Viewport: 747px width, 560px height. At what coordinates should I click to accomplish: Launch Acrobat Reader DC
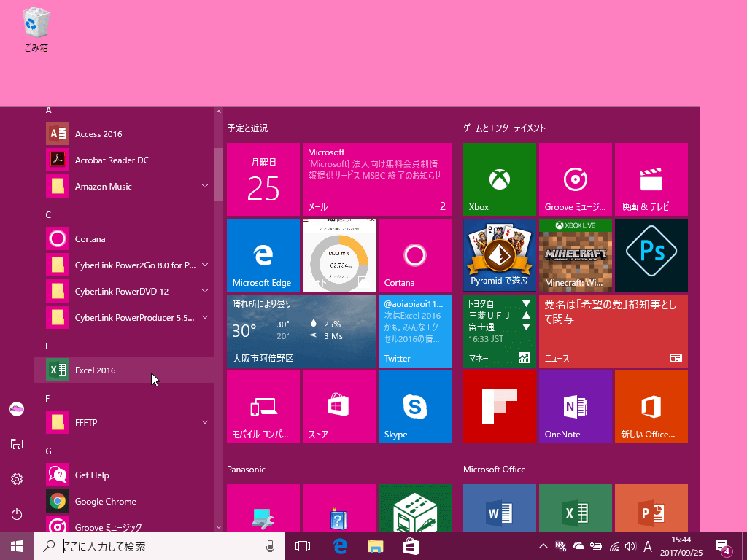coord(124,160)
